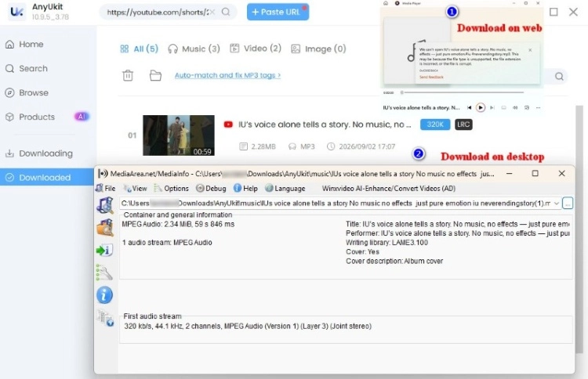Click the MP3 format label

[307, 146]
